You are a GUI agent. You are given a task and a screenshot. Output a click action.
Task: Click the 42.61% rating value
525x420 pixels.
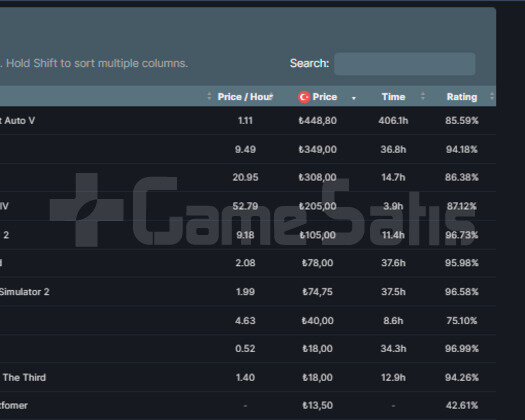pos(462,406)
